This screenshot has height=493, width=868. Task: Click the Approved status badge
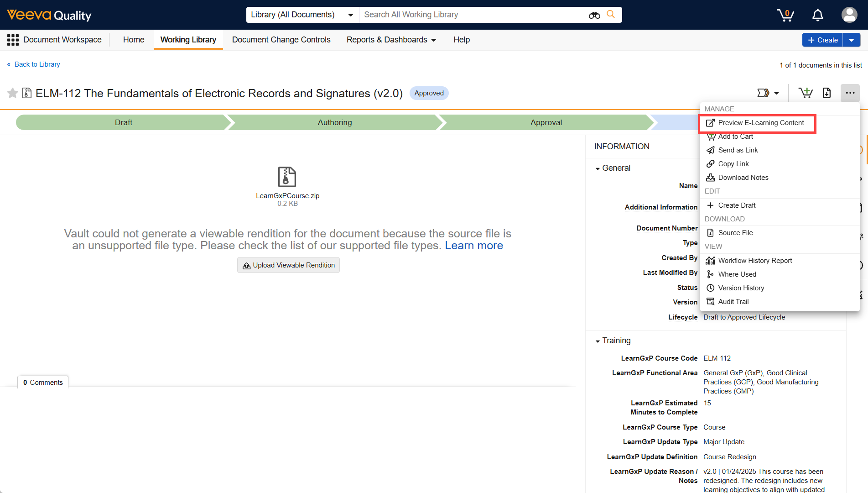(x=429, y=93)
